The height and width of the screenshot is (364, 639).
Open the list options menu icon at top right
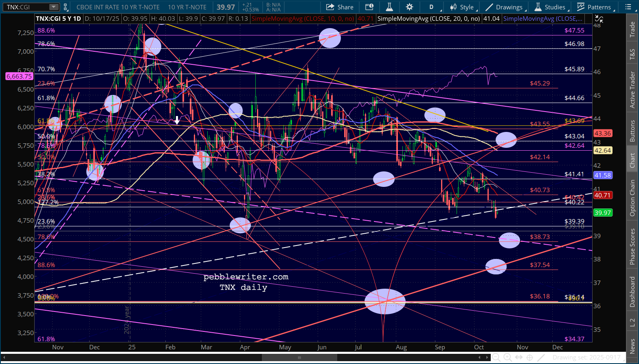coord(628,7)
